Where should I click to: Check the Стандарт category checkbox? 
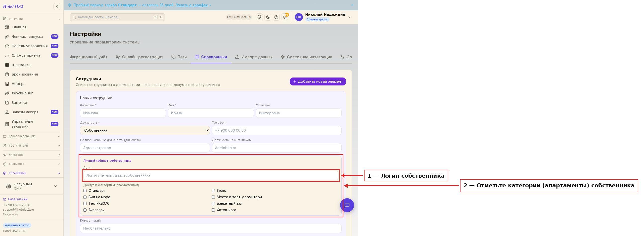pos(85,191)
